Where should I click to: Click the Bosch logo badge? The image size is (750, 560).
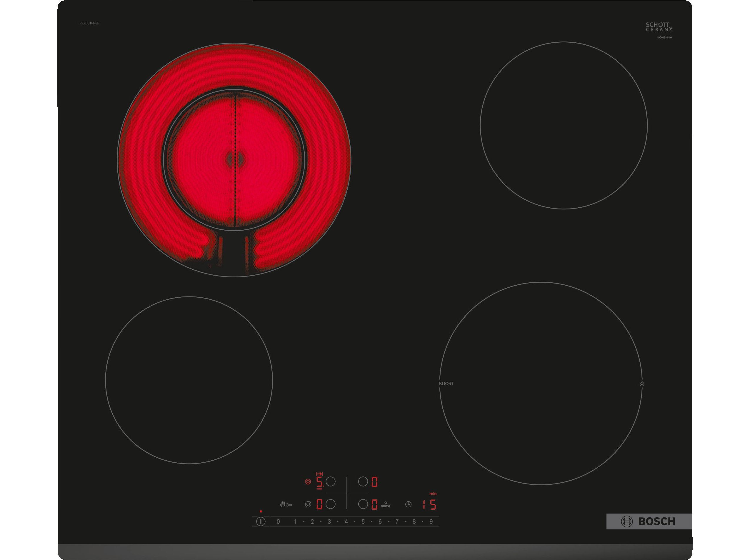point(649,521)
